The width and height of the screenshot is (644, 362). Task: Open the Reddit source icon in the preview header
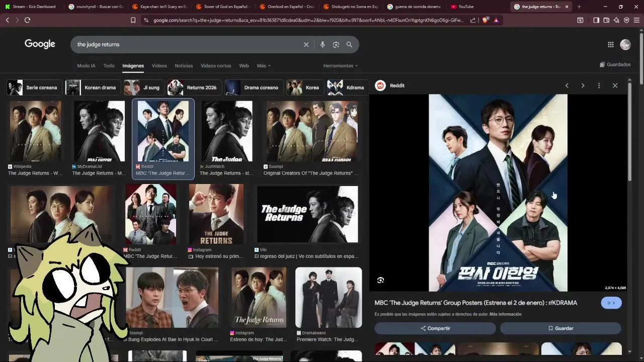380,85
